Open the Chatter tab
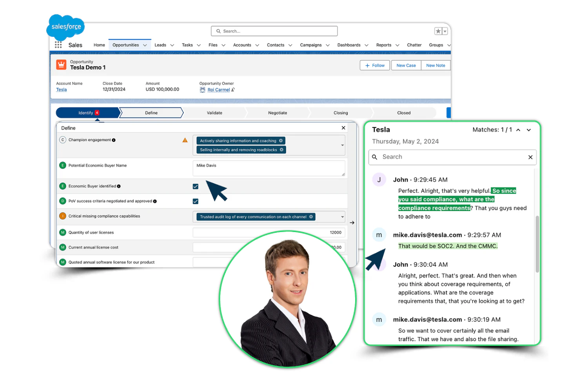This screenshot has height=392, width=588. coord(414,45)
